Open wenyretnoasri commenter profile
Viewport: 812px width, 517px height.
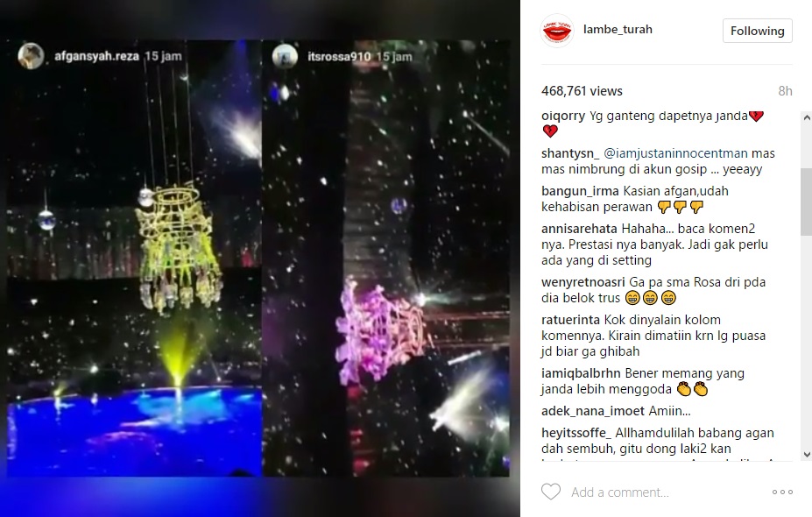tap(583, 282)
